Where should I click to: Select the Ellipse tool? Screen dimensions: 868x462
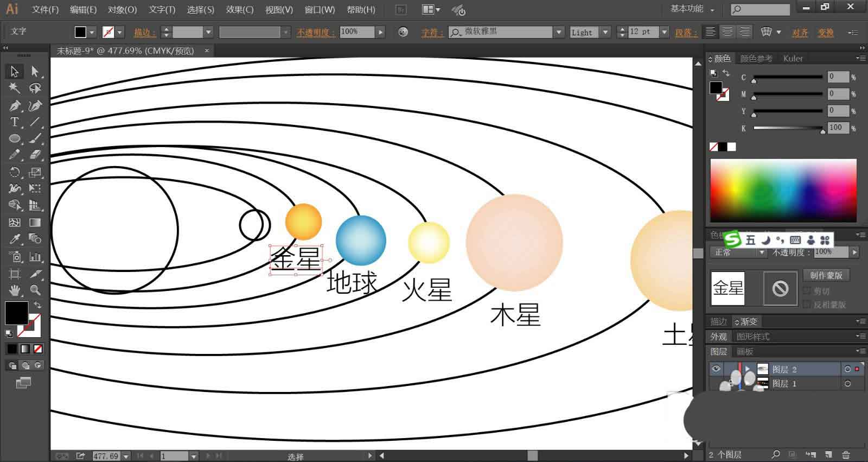click(15, 138)
